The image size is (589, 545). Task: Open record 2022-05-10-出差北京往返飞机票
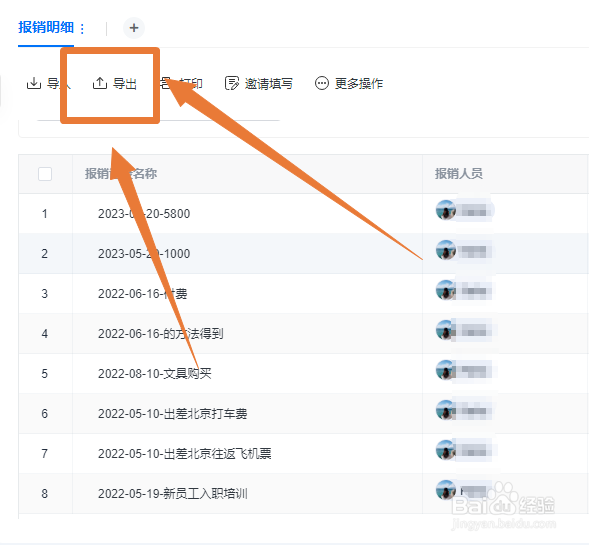[184, 453]
